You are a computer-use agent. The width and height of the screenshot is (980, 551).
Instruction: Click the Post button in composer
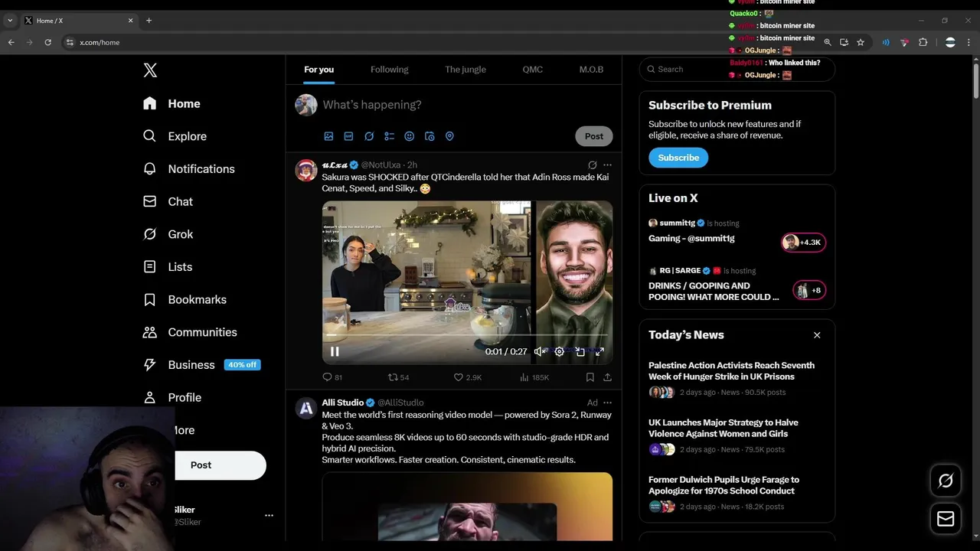594,136
